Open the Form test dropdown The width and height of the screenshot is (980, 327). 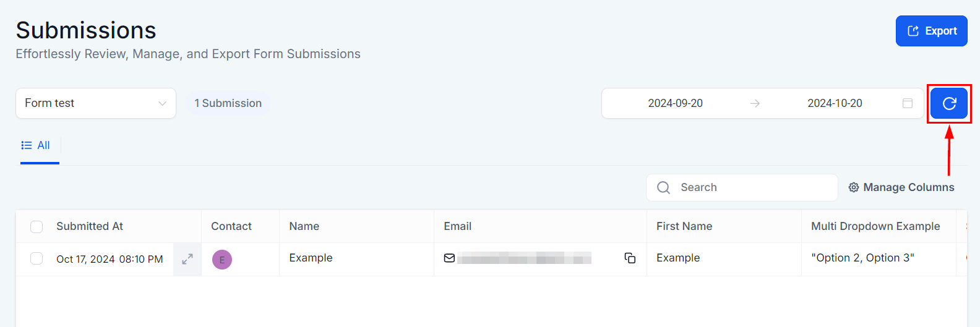click(x=96, y=103)
